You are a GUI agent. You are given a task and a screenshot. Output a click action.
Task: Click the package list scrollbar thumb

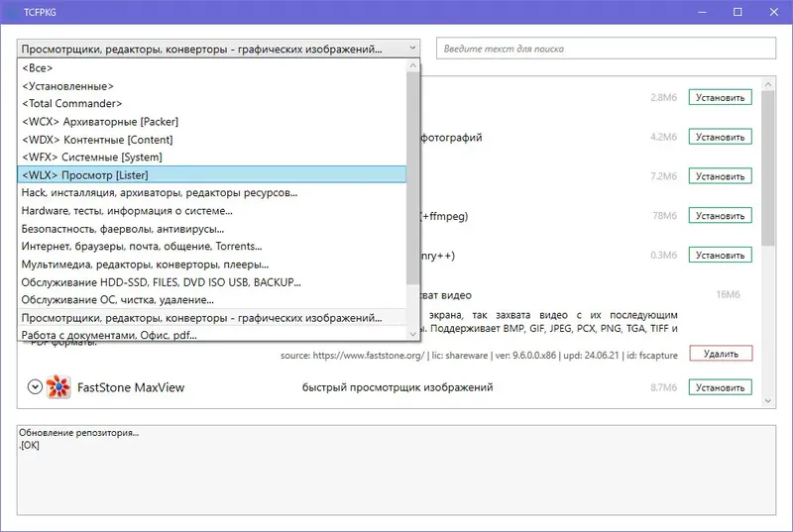click(768, 167)
